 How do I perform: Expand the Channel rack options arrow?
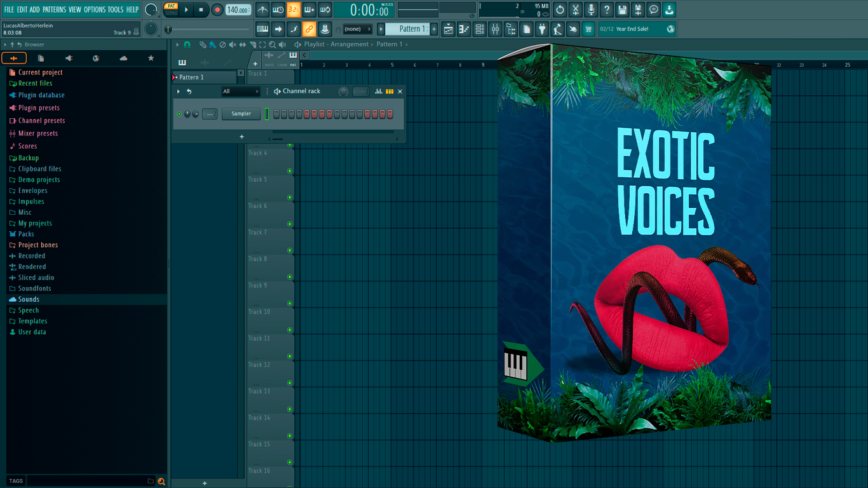coord(179,91)
